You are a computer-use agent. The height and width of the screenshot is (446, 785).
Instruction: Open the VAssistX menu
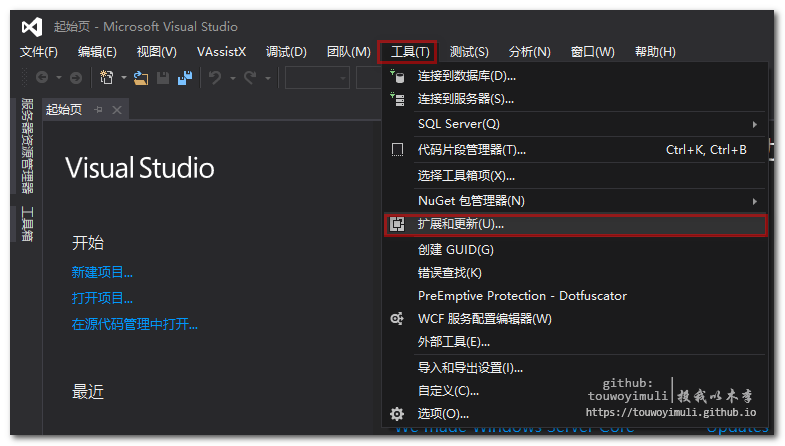221,52
